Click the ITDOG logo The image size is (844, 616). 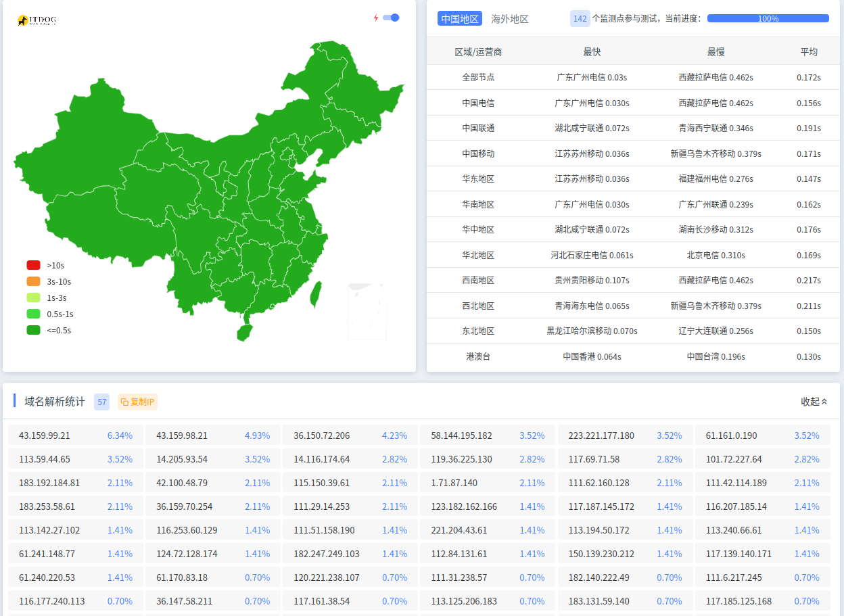click(37, 20)
